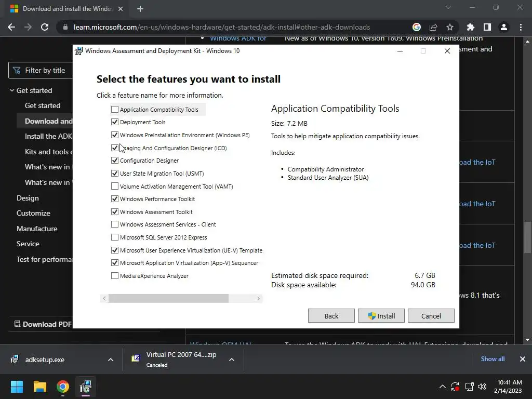Open the Chrome extensions puzzle icon
This screenshot has width=532, height=399.
point(470,27)
